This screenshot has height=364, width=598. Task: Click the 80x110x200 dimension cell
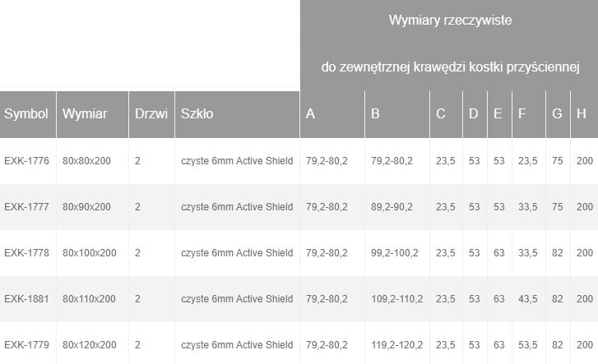pos(89,299)
